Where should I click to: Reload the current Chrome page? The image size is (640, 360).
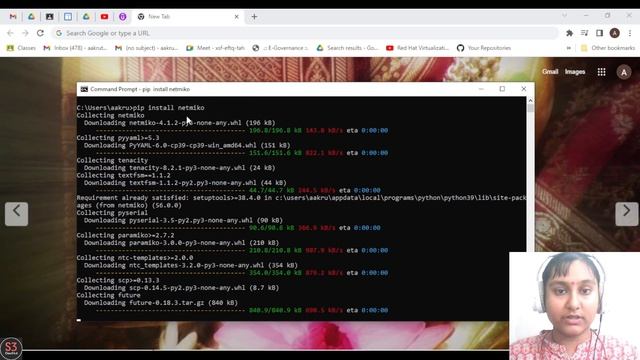pyautogui.click(x=40, y=33)
